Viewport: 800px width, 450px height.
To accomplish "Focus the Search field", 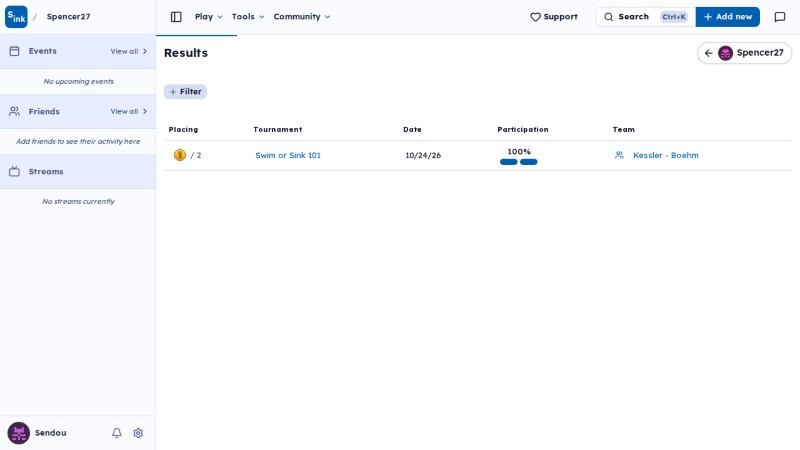I will (645, 17).
